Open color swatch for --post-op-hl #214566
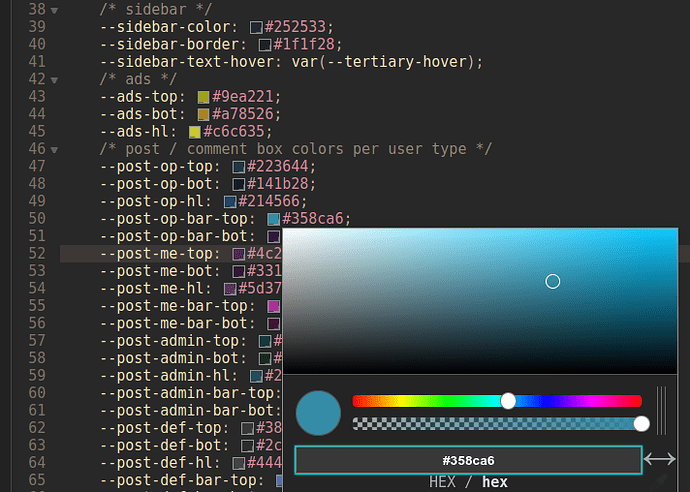 click(x=230, y=202)
